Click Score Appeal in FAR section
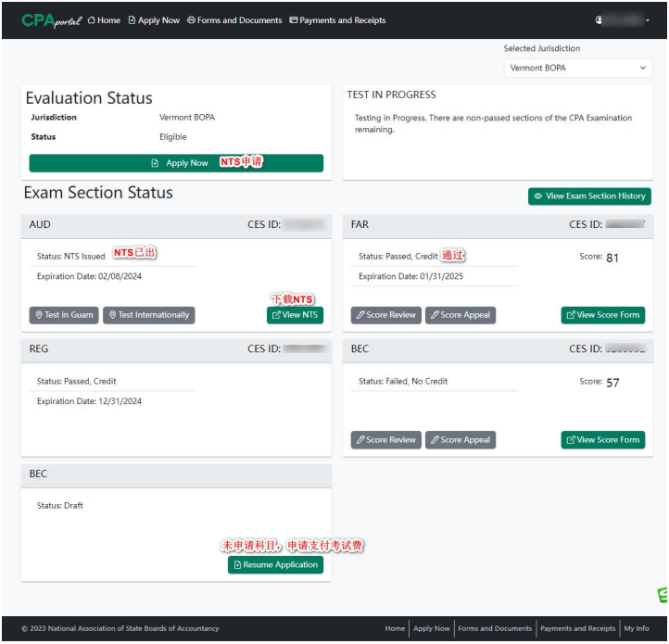This screenshot has width=669, height=644. pyautogui.click(x=461, y=315)
